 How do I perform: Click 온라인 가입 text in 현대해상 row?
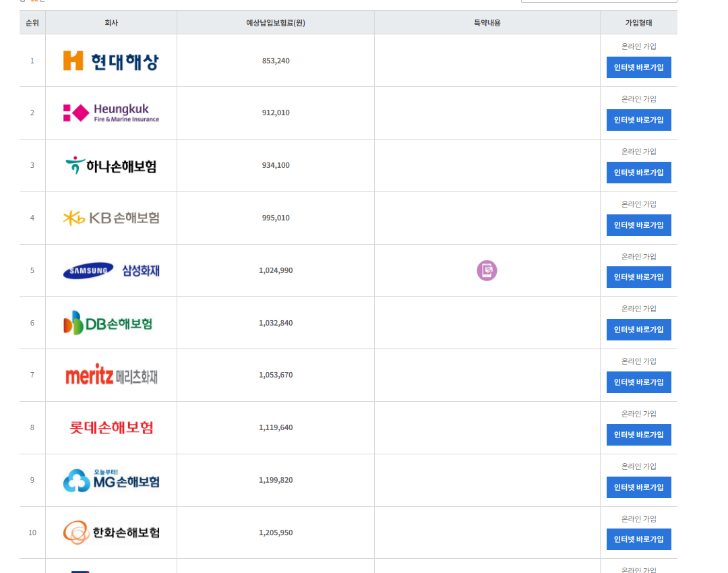pos(638,47)
